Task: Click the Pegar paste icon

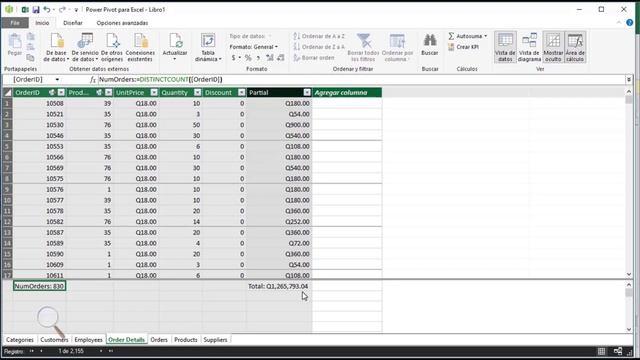Action: [x=15, y=41]
